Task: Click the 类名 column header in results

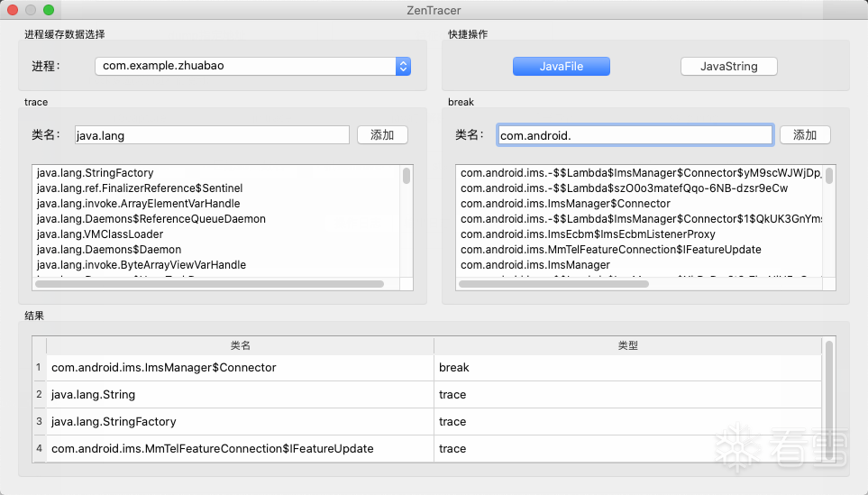Action: 240,345
